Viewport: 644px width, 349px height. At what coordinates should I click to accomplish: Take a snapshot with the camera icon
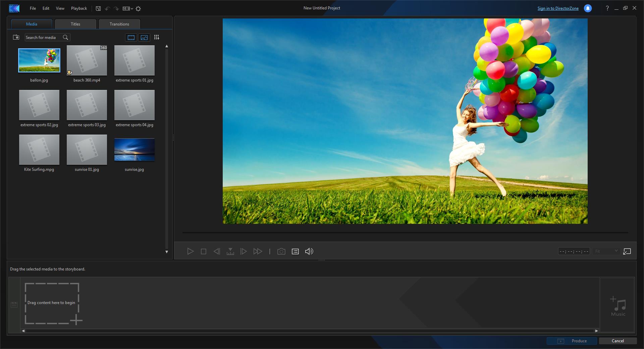click(x=281, y=251)
